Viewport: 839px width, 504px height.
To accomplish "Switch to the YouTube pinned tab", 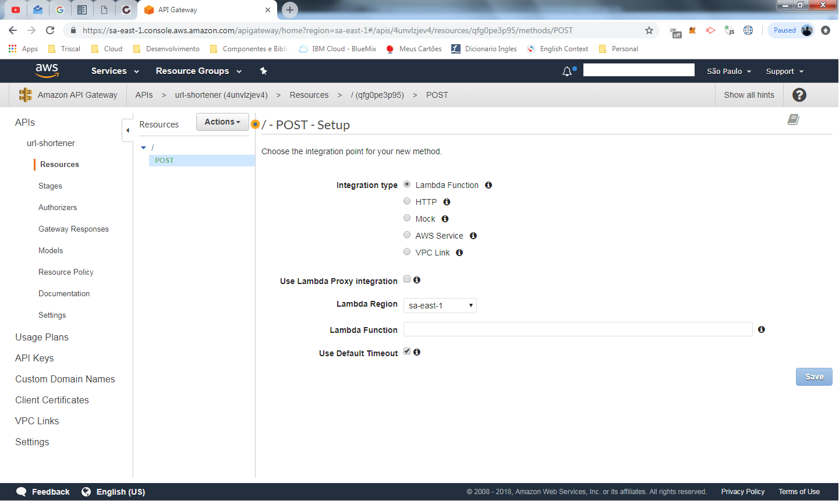I will click(x=16, y=10).
